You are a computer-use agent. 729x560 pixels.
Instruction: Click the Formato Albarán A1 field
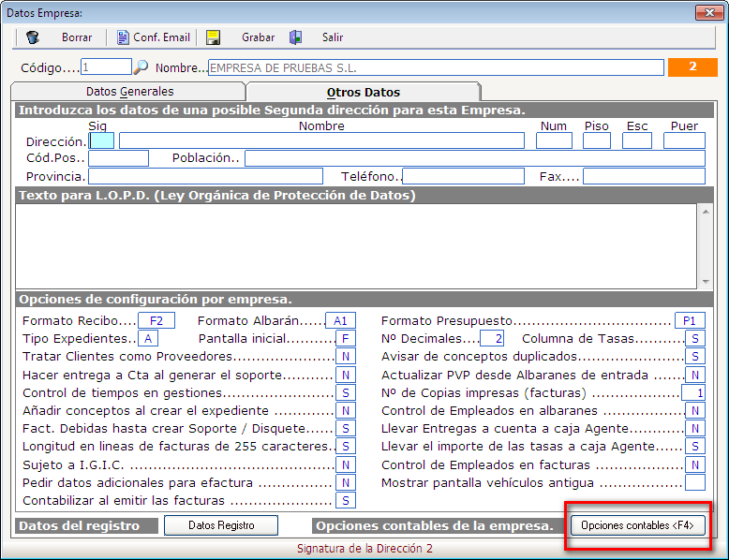(x=340, y=320)
